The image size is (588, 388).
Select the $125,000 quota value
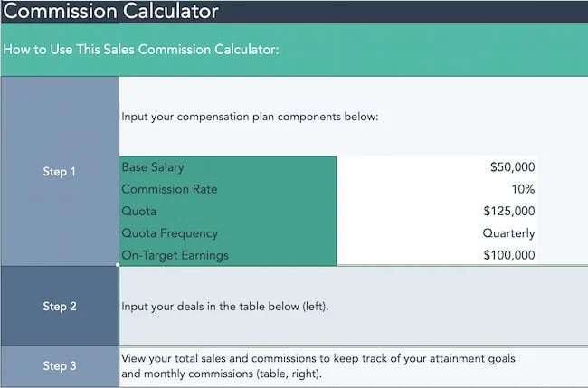click(509, 211)
